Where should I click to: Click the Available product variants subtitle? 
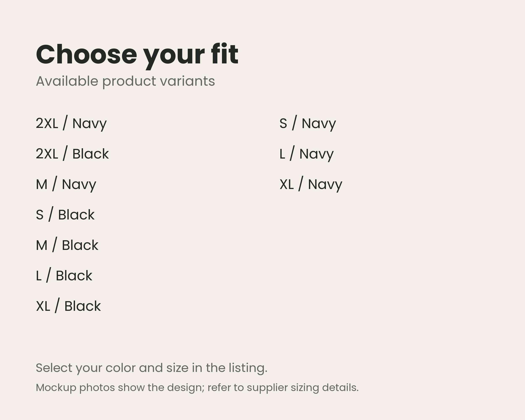(125, 81)
